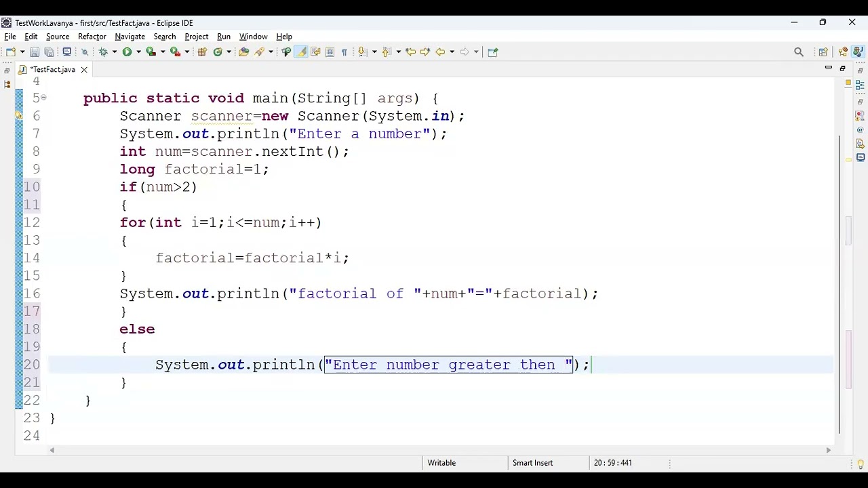The width and height of the screenshot is (868, 488).
Task: Close the TestFact.java tab
Action: point(84,70)
